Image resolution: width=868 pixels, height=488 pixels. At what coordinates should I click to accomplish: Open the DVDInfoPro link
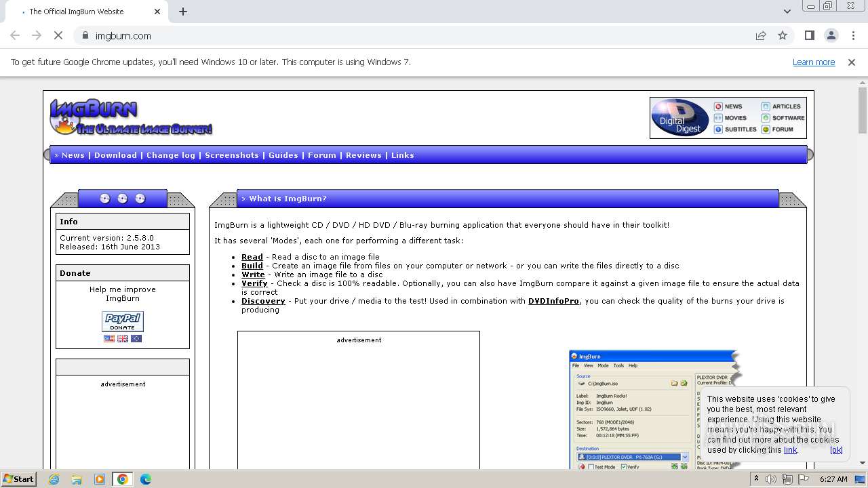click(x=553, y=301)
